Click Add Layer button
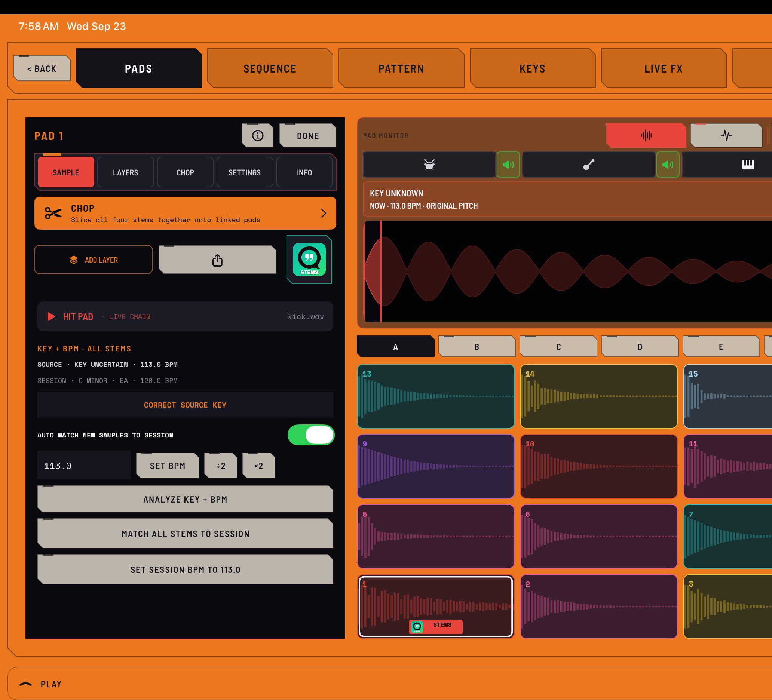This screenshot has width=772, height=700. (x=94, y=260)
